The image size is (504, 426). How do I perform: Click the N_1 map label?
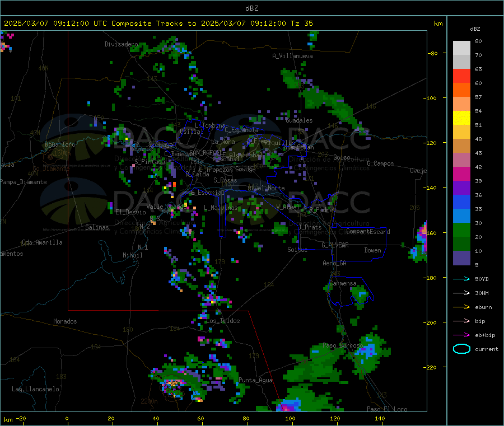pyautogui.click(x=143, y=247)
